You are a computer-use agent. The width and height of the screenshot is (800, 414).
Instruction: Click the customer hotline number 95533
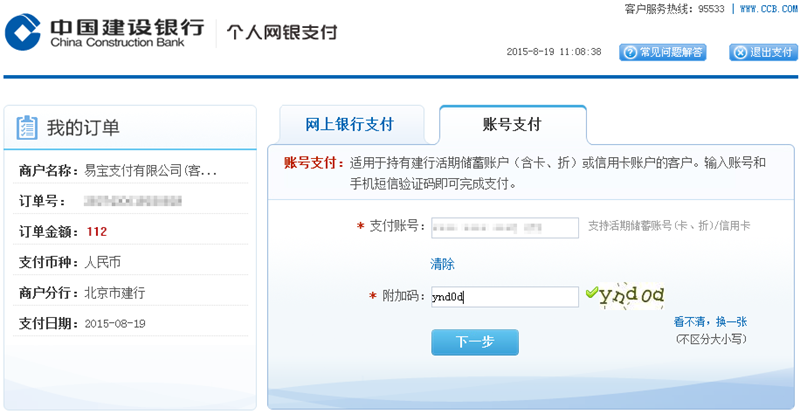click(x=710, y=9)
